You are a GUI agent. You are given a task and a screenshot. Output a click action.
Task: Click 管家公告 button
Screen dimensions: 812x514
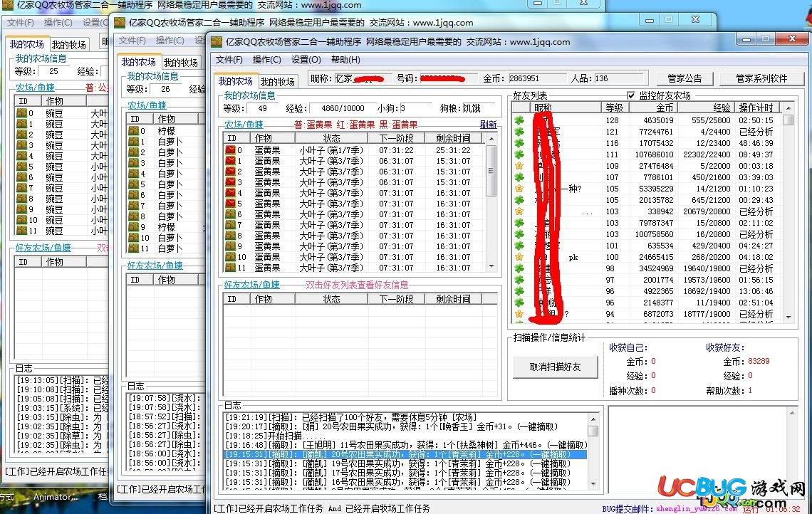[685, 79]
